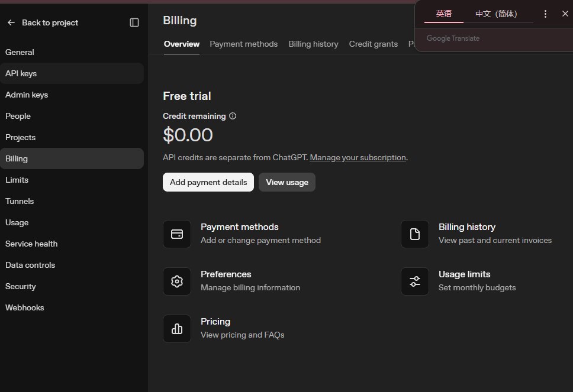
Task: Open Service health in the sidebar
Action: coord(72,244)
